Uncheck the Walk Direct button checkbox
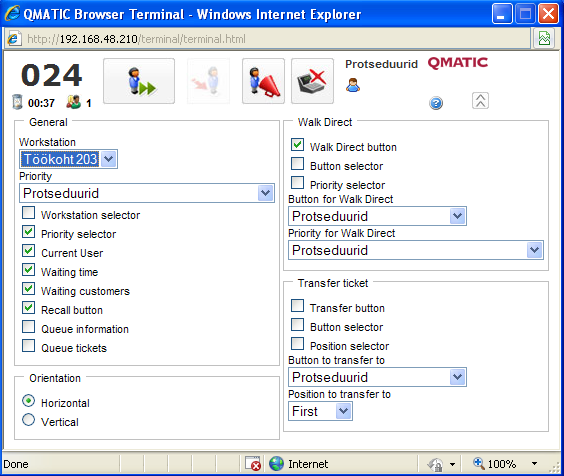The width and height of the screenshot is (564, 476). coord(297,145)
